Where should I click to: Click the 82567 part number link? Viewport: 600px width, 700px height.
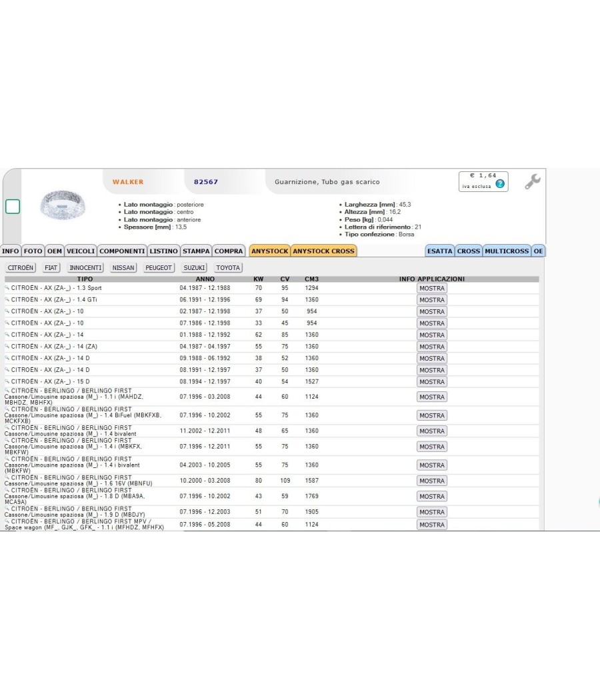(206, 182)
